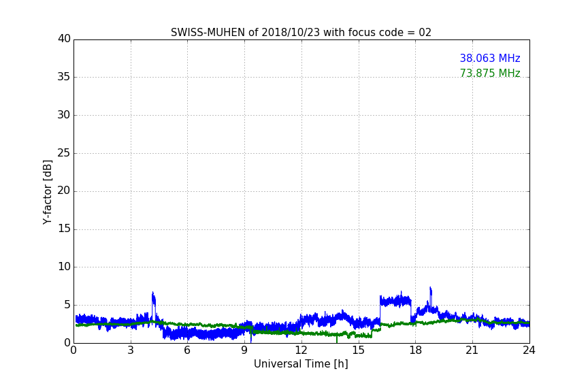Image resolution: width=588 pixels, height=392 pixels.
Task: Click the x-axis tick label '18'
Action: click(415, 350)
